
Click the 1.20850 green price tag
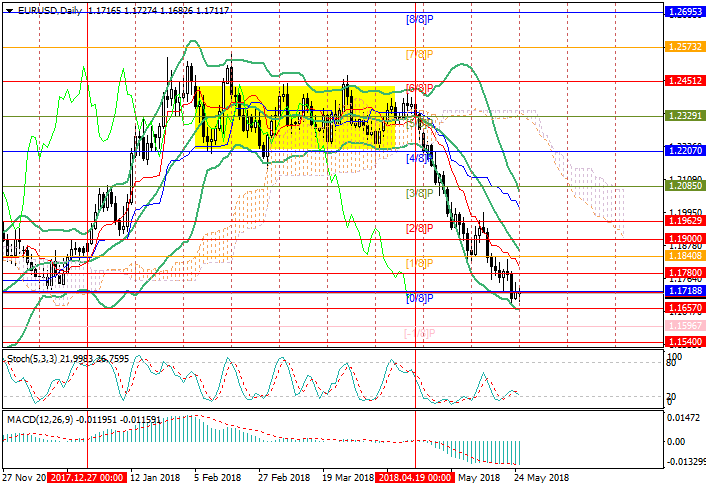coord(685,186)
